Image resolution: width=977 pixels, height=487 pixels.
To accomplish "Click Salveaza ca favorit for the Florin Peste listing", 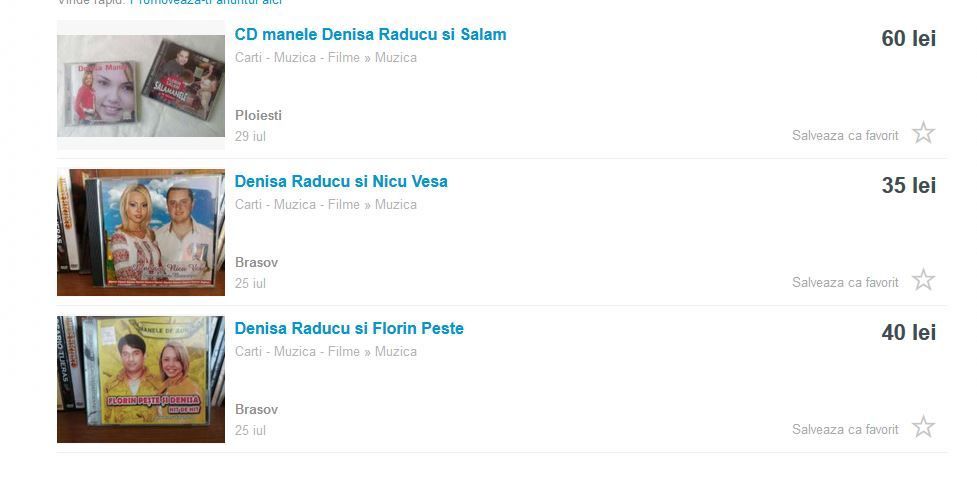I will click(845, 430).
